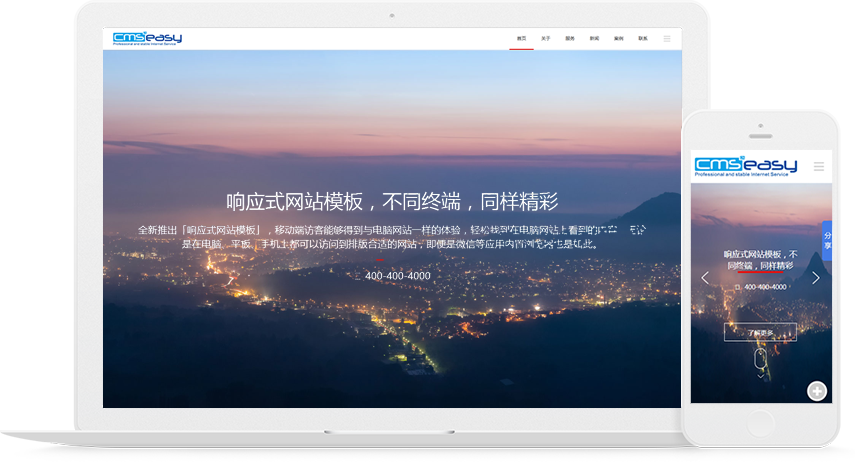Image resolution: width=855 pixels, height=462 pixels.
Task: Click the 了解更多 button on phone
Action: pos(760,332)
